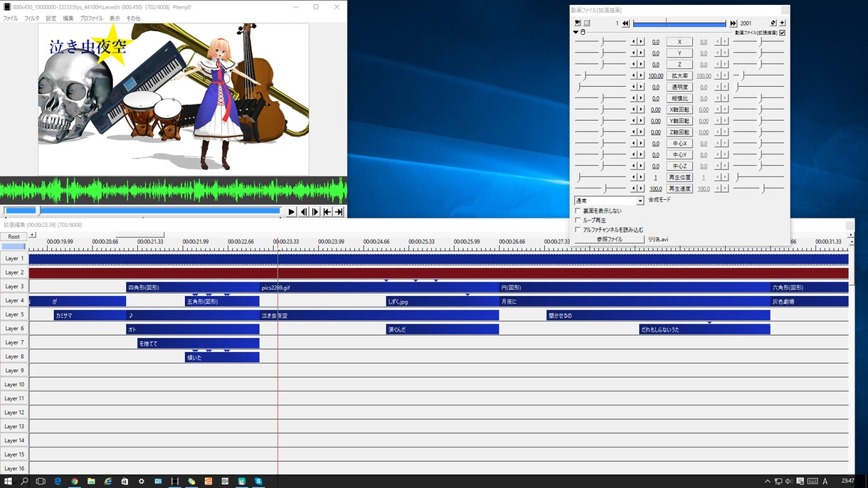868x488 pixels.
Task: Toggle Layer 5 visibility button
Action: (x=14, y=314)
